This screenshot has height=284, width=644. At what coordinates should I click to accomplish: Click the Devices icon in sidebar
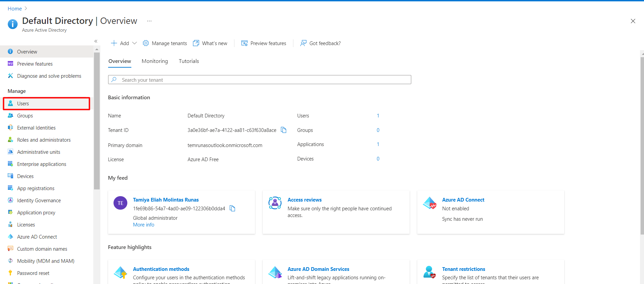pyautogui.click(x=10, y=176)
